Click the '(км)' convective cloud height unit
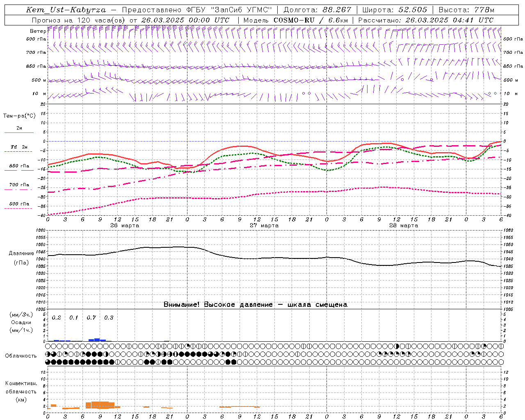Screen dimensions: 525x420 point(21,399)
